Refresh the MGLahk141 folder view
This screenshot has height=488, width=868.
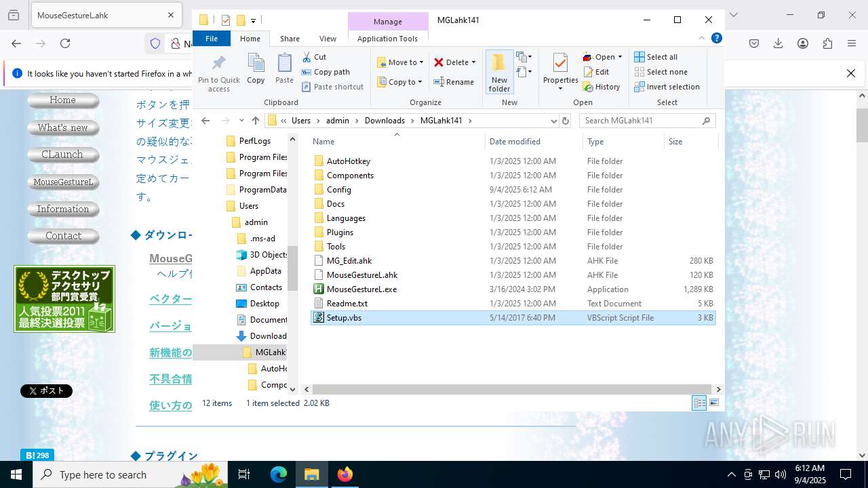click(x=566, y=121)
